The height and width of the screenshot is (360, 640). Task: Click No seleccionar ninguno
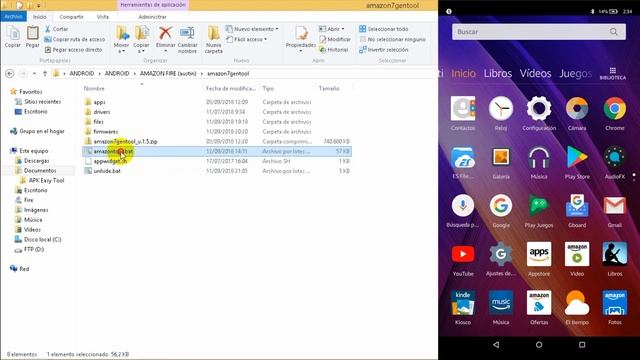[x=392, y=39]
